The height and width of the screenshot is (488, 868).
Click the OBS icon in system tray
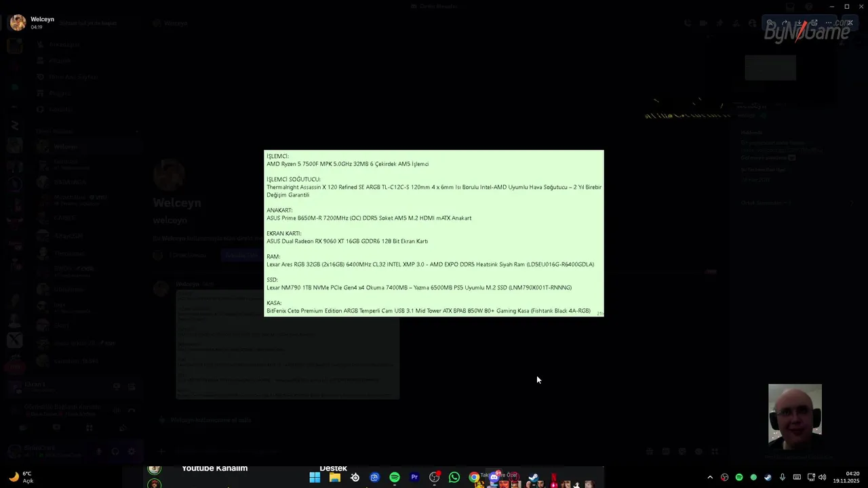tap(724, 477)
